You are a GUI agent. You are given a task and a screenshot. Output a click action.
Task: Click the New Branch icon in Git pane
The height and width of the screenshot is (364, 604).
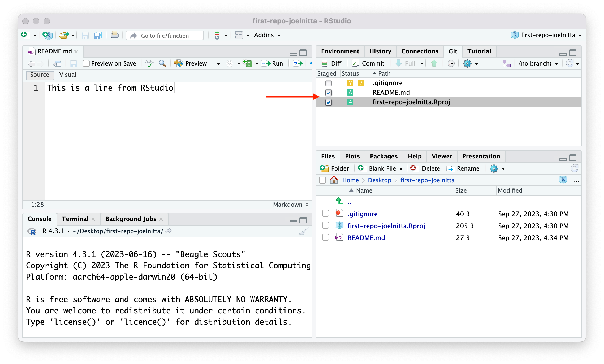[x=506, y=63]
